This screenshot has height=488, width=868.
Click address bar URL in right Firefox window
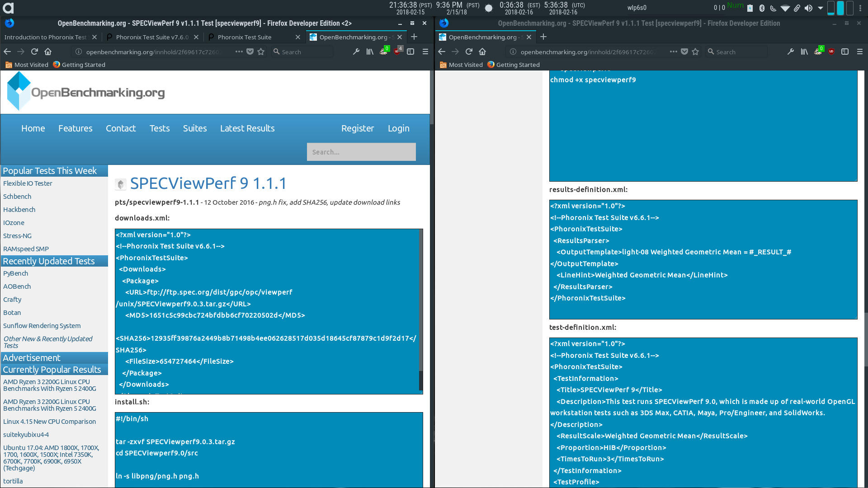(x=587, y=52)
